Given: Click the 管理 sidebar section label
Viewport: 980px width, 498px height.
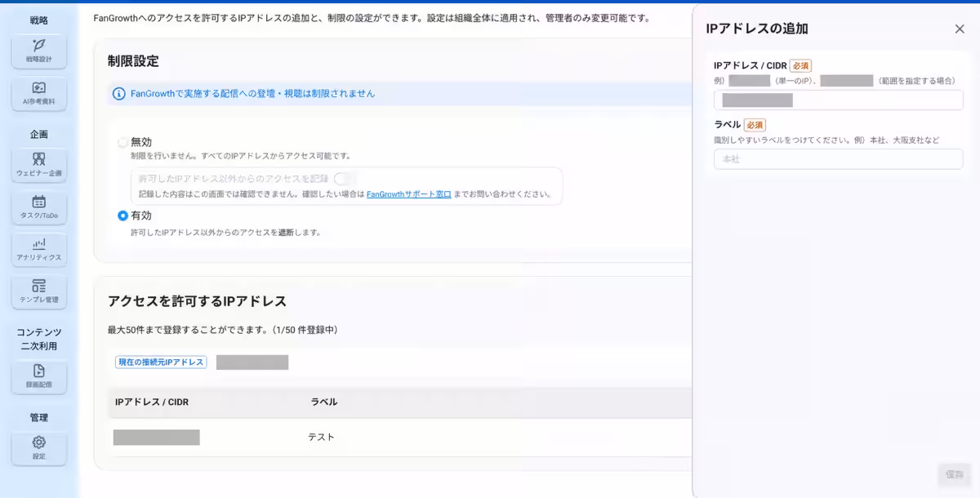Looking at the screenshot, I should tap(38, 417).
